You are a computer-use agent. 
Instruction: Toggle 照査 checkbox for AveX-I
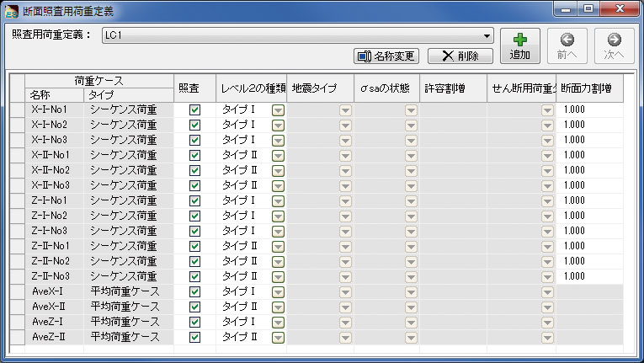click(194, 292)
